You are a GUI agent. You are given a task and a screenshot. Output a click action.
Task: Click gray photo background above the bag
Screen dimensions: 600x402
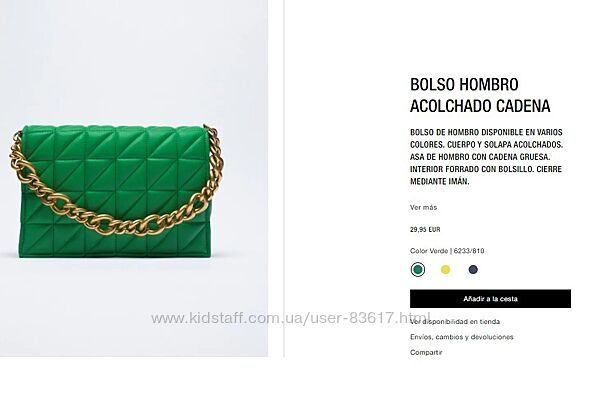(x=134, y=61)
